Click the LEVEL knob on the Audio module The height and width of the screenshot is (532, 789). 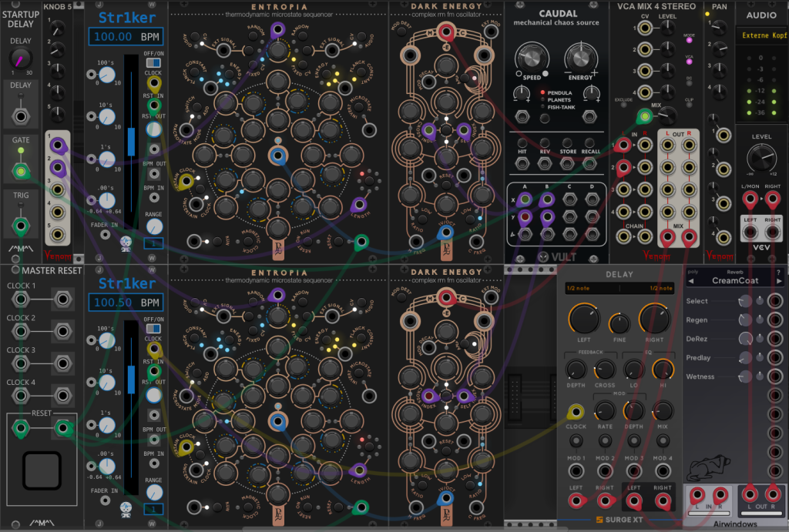point(761,157)
